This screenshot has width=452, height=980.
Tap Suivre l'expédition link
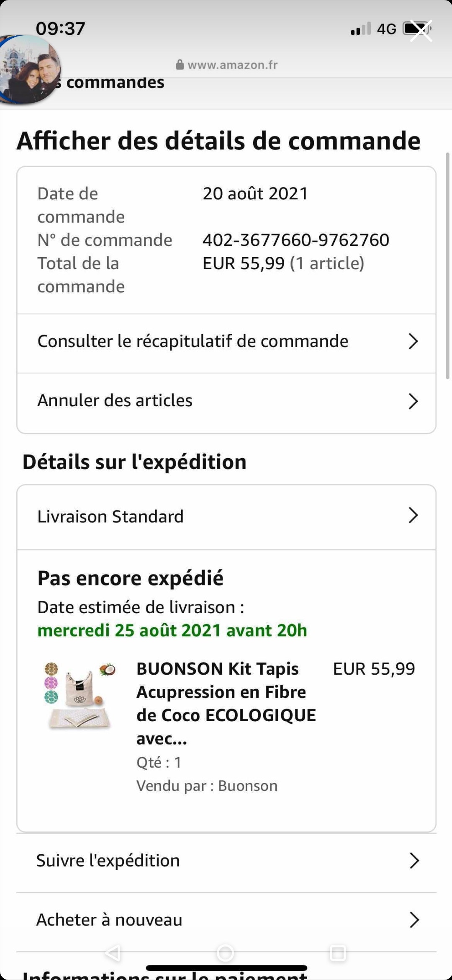[108, 861]
